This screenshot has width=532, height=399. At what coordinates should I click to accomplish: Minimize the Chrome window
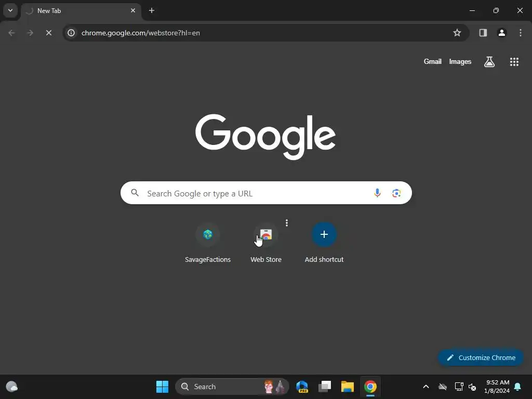[472, 10]
